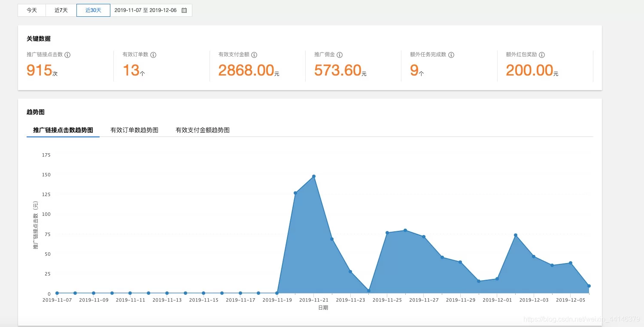Screen dimensions: 644x327
Task: Click the peak data point near 2019-11-21
Action: (x=314, y=176)
